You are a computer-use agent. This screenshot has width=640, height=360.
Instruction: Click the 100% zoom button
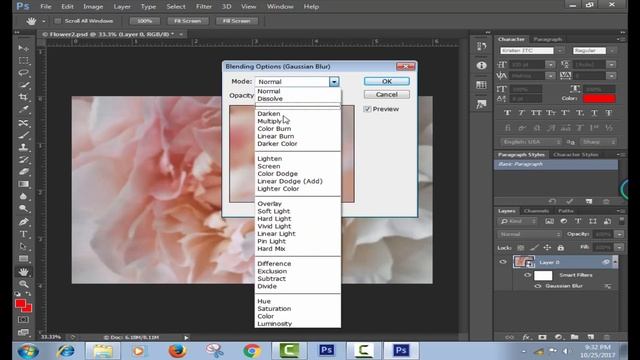(144, 21)
